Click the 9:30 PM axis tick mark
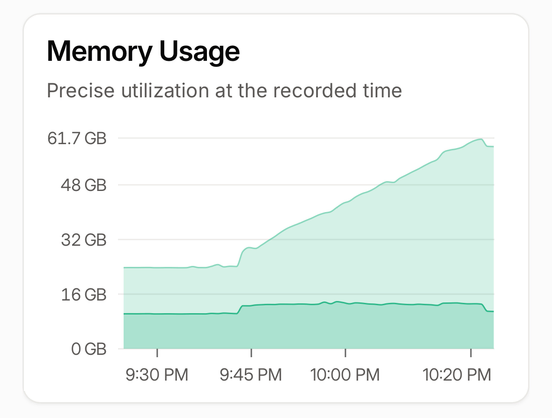The height and width of the screenshot is (418, 552). [x=157, y=353]
